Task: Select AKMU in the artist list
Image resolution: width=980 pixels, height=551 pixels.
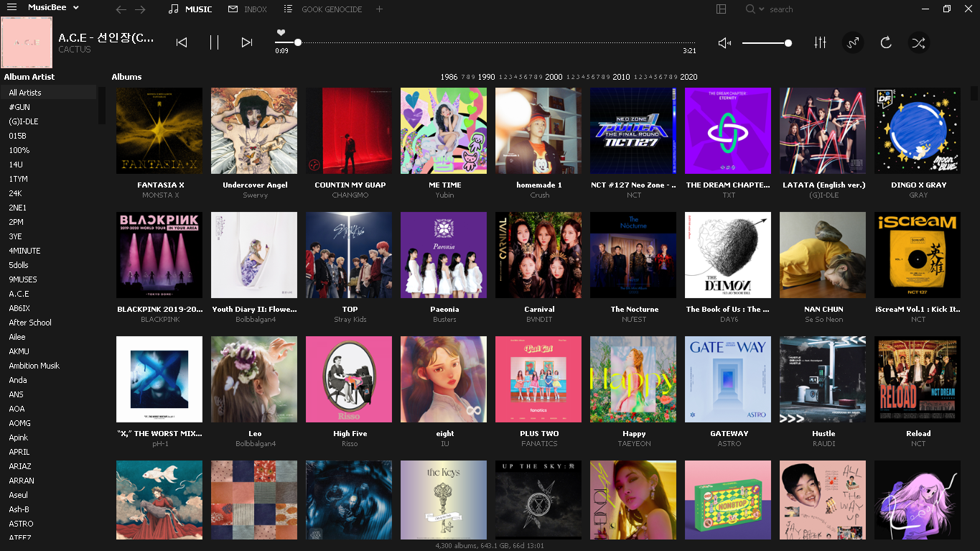Action: (x=48, y=351)
